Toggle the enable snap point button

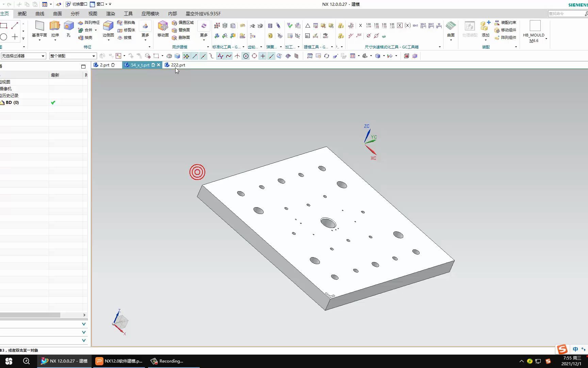click(186, 56)
